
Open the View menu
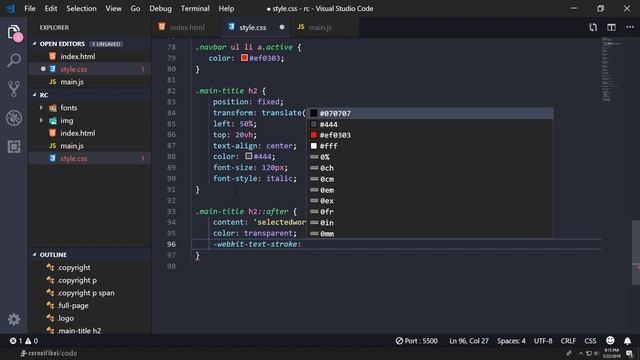pos(113,8)
